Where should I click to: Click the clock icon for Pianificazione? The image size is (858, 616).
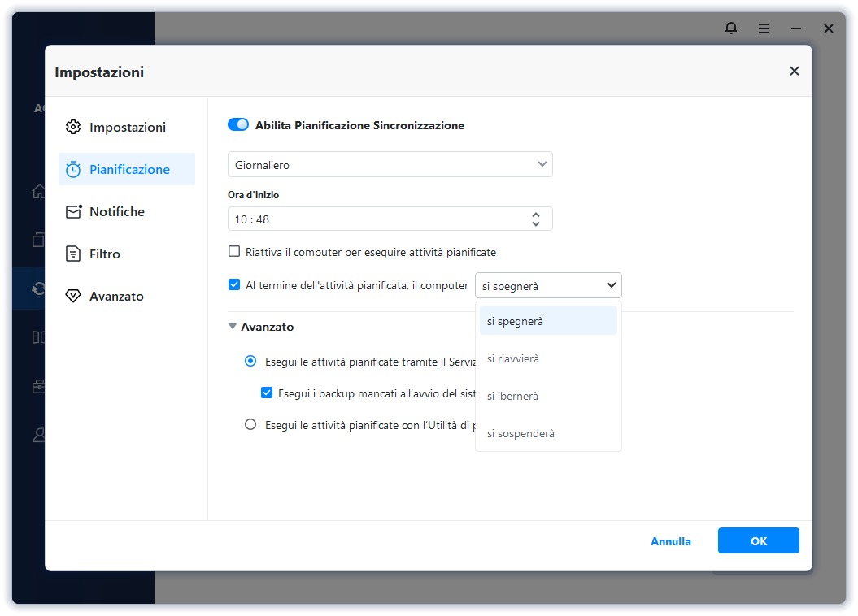pyautogui.click(x=73, y=170)
